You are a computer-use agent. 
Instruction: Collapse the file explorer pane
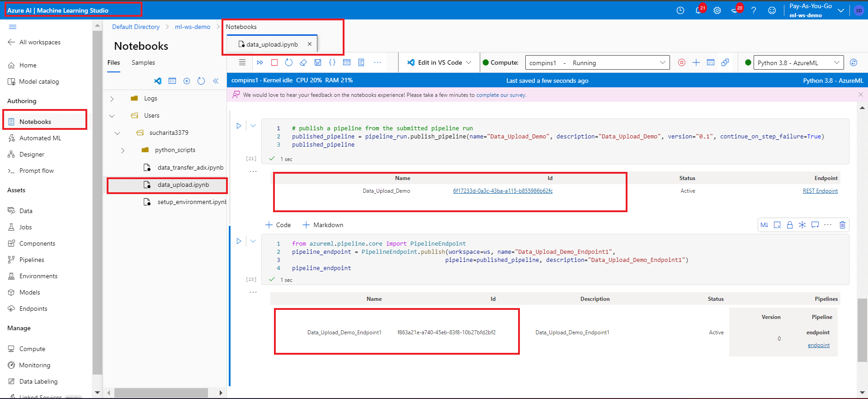click(216, 81)
